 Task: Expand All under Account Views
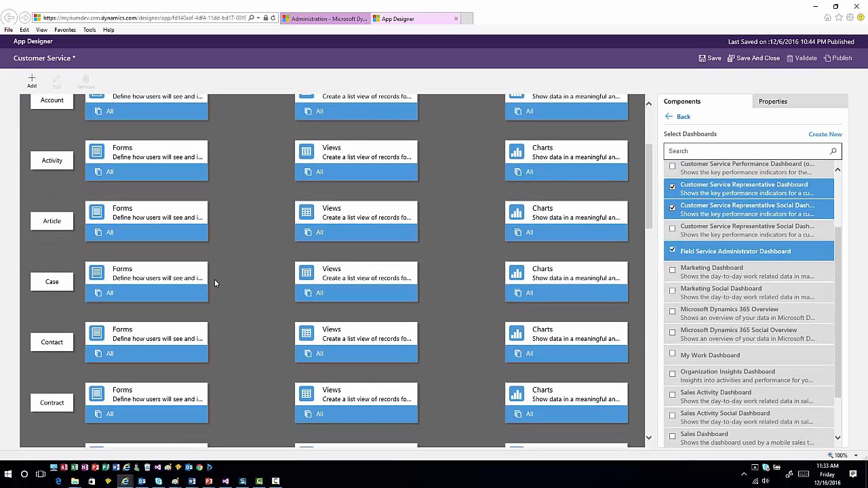point(357,111)
